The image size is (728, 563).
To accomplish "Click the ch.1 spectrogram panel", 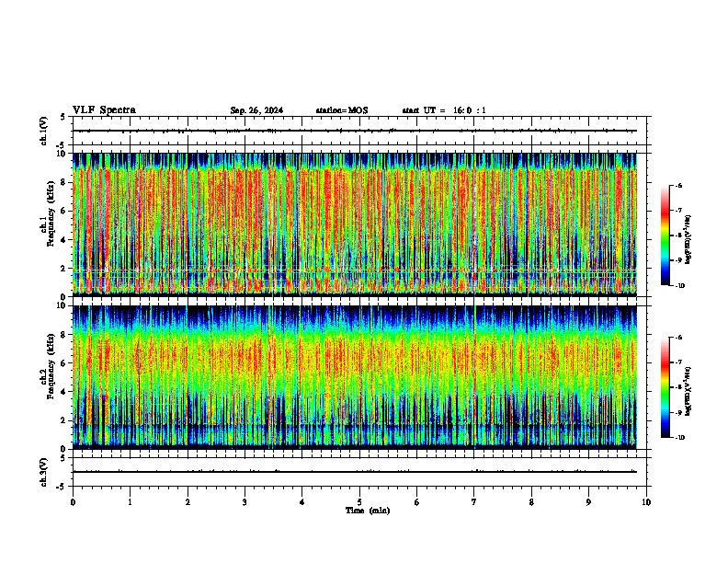I will tap(355, 224).
